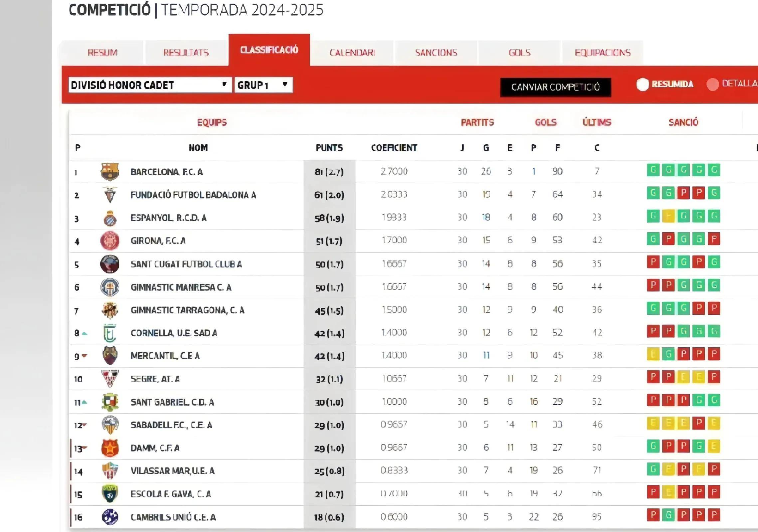Click Barcelona's first green G result badge

(x=653, y=170)
